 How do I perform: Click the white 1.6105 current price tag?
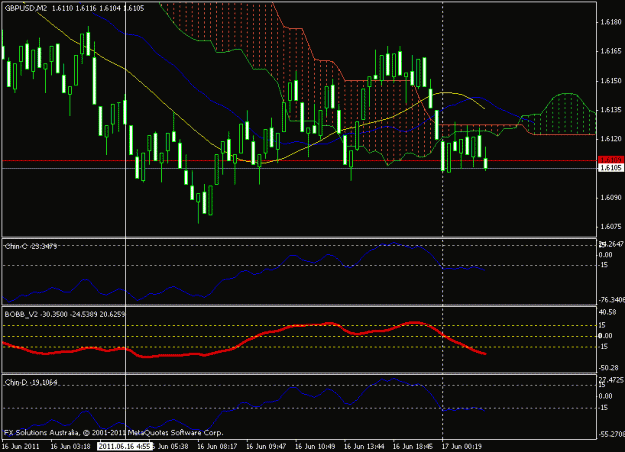(x=611, y=168)
